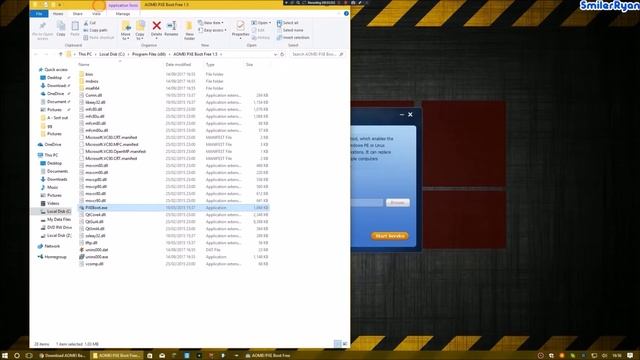Viewport: 640px width, 360px height.
Task: Open the Manage ribbon tab
Action: [x=123, y=14]
